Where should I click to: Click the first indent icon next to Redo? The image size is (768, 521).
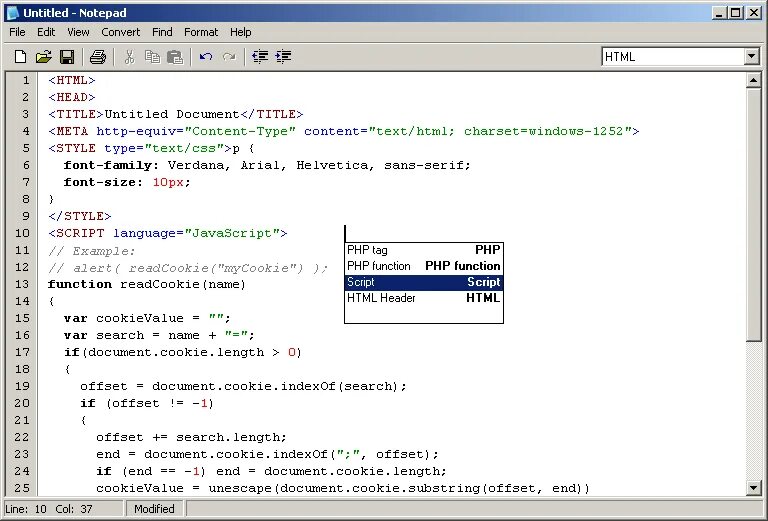click(260, 57)
